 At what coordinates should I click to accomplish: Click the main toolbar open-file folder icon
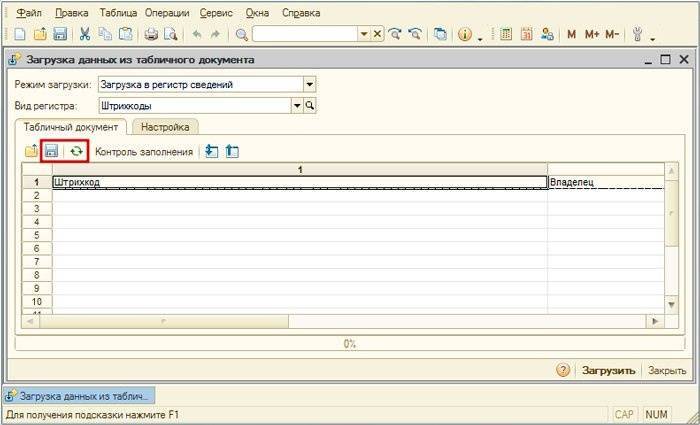(x=40, y=34)
